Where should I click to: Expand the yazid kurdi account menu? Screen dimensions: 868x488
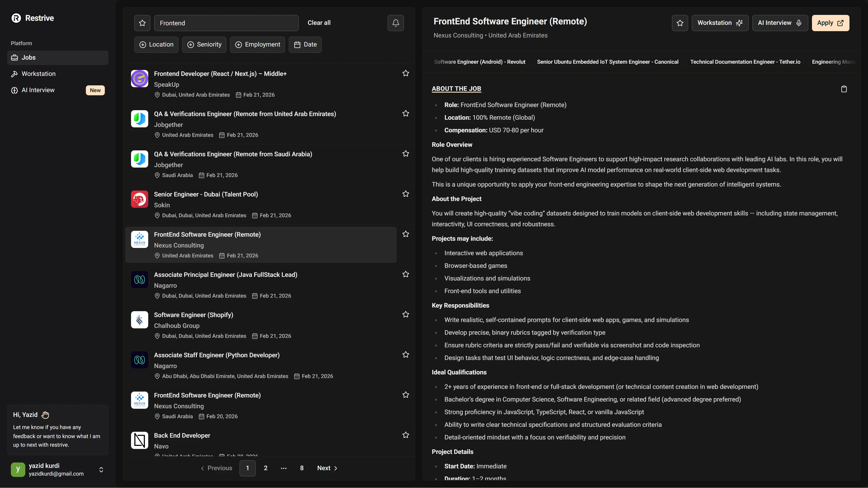point(101,469)
